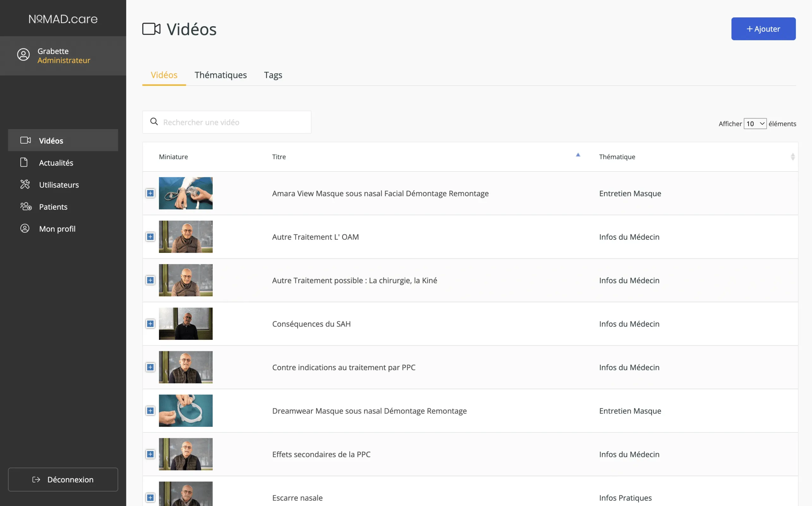Click the Miniature column header

point(174,157)
